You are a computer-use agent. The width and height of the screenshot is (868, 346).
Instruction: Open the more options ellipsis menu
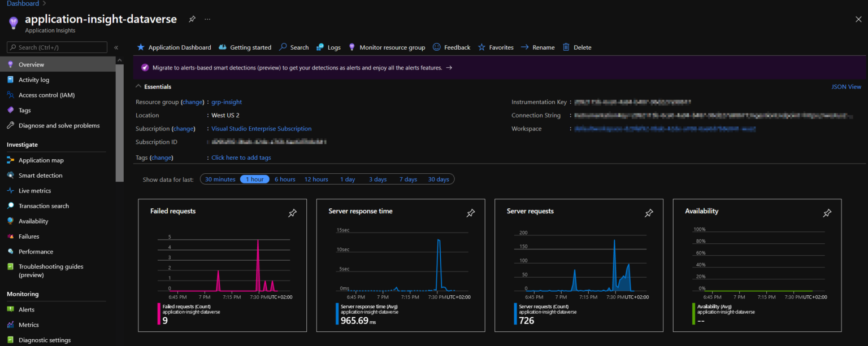(x=207, y=19)
